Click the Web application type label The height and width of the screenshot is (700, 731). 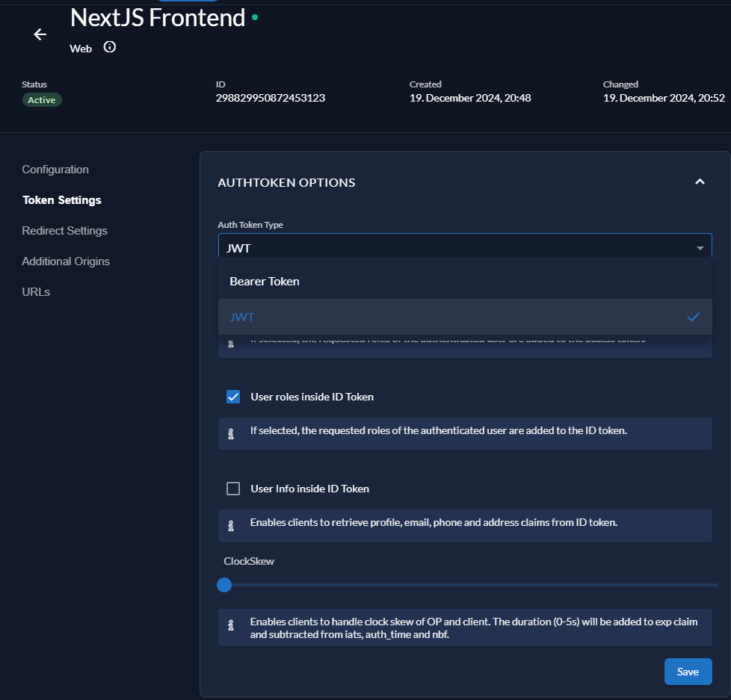[x=81, y=49]
